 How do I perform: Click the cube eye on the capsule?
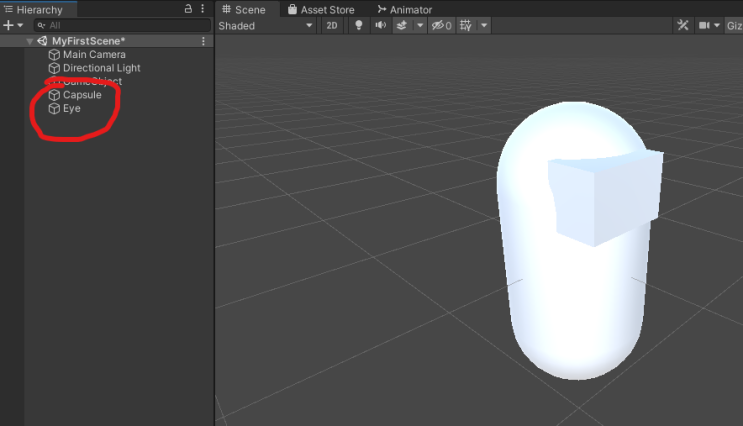(x=605, y=198)
